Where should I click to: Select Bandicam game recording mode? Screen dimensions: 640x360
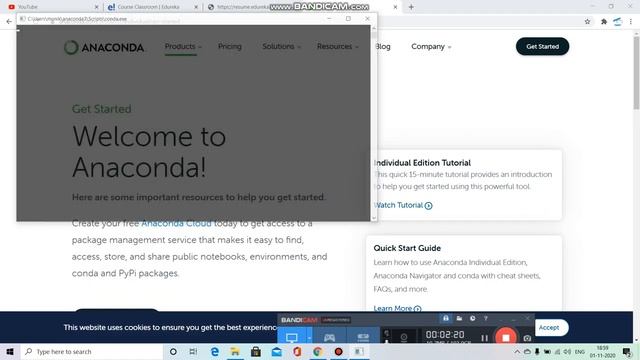(x=329, y=338)
